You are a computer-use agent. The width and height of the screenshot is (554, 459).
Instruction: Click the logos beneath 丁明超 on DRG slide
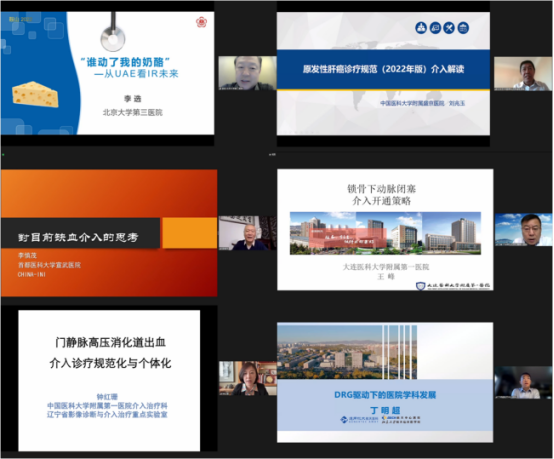tap(380, 419)
